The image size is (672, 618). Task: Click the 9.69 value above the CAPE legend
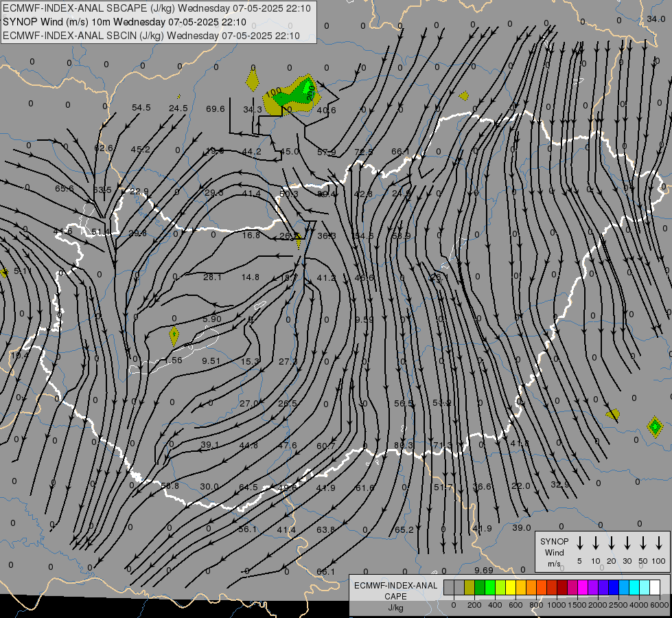[x=484, y=571]
